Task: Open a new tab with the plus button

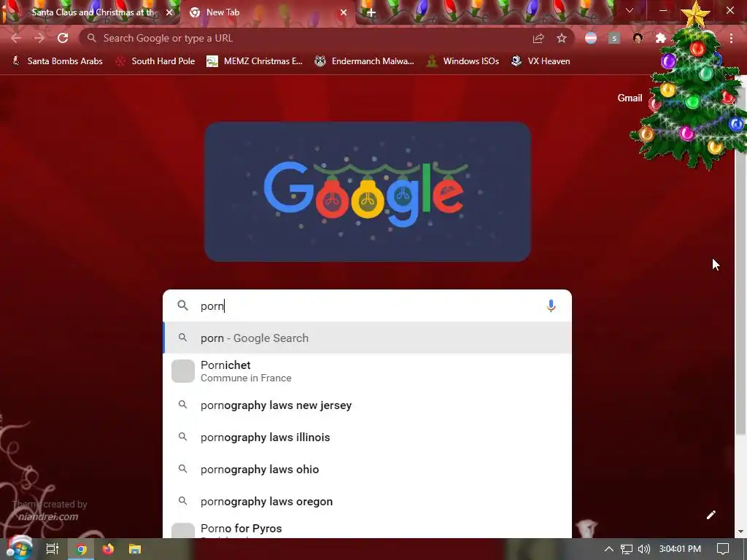Action: [371, 12]
